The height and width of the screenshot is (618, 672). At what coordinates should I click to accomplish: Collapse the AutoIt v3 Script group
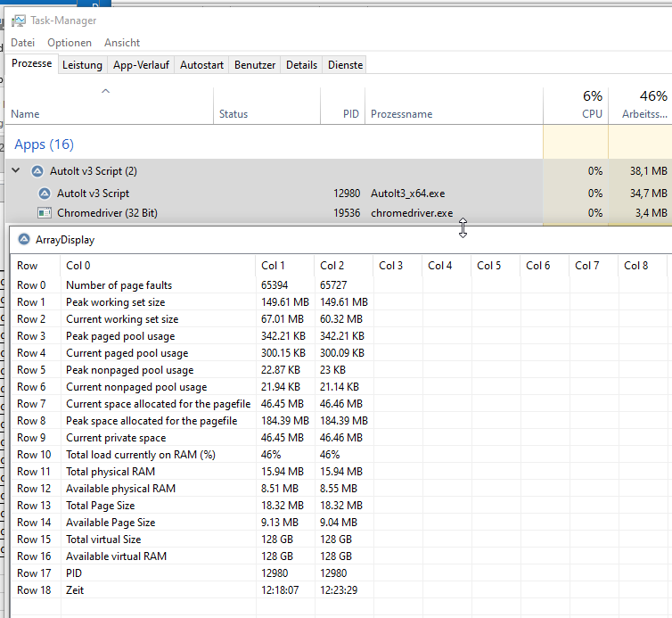coord(16,171)
